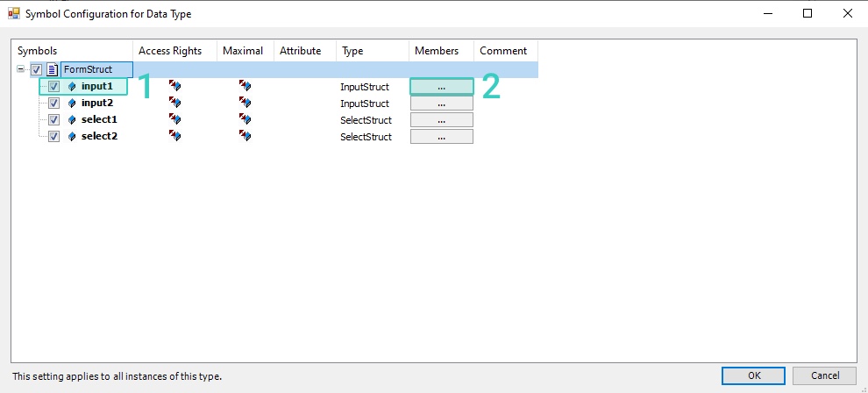Uncheck the FormStruct root checkbox
868x393 pixels.
(37, 70)
